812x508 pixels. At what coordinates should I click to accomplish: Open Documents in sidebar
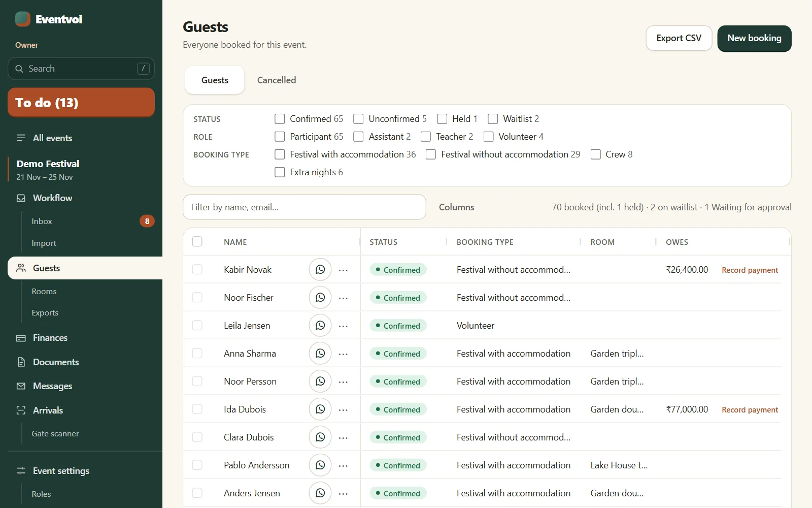tap(81, 362)
